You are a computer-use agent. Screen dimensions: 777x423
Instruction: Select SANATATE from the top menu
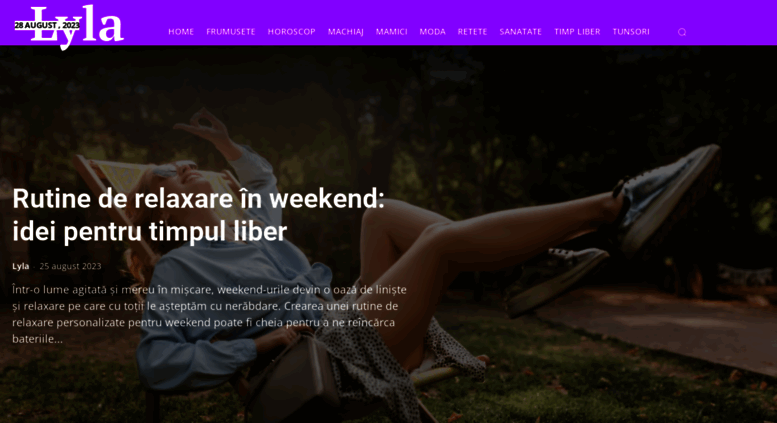(x=520, y=32)
